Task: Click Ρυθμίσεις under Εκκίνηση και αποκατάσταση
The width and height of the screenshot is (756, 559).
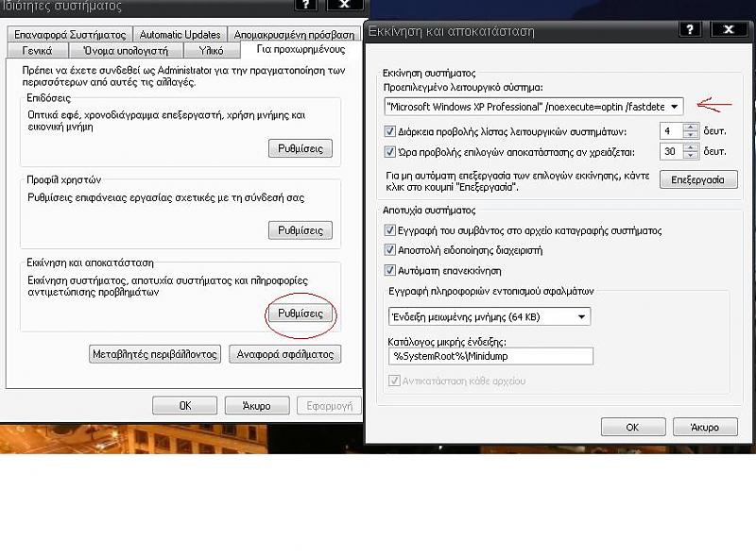Action: click(301, 313)
